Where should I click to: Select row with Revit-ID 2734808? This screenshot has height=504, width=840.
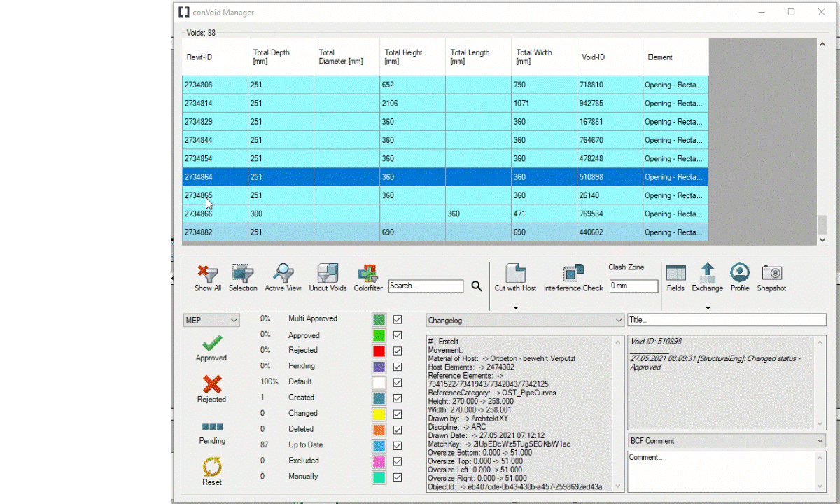445,85
